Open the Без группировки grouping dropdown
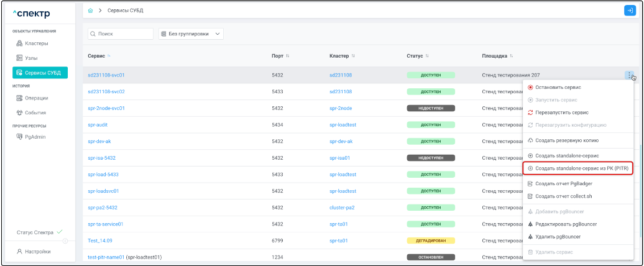Viewport: 644px width, 266px height. [191, 34]
